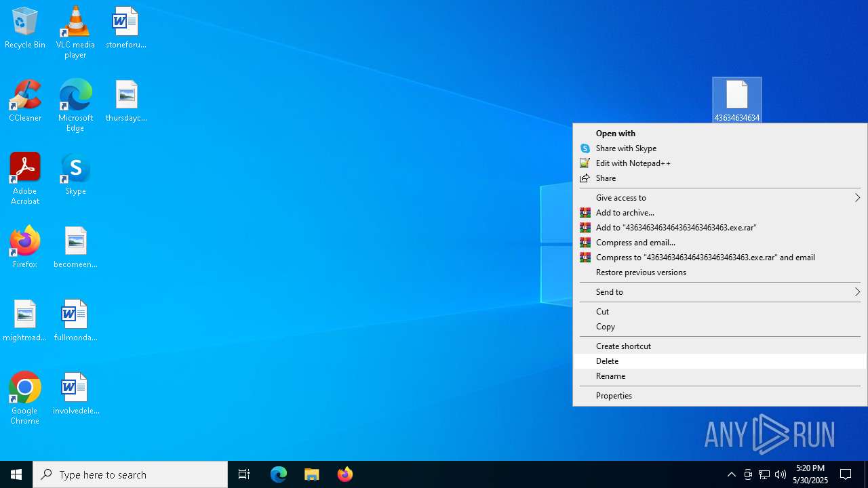Open the taskbar clock and date
This screenshot has width=868, height=488.
811,474
